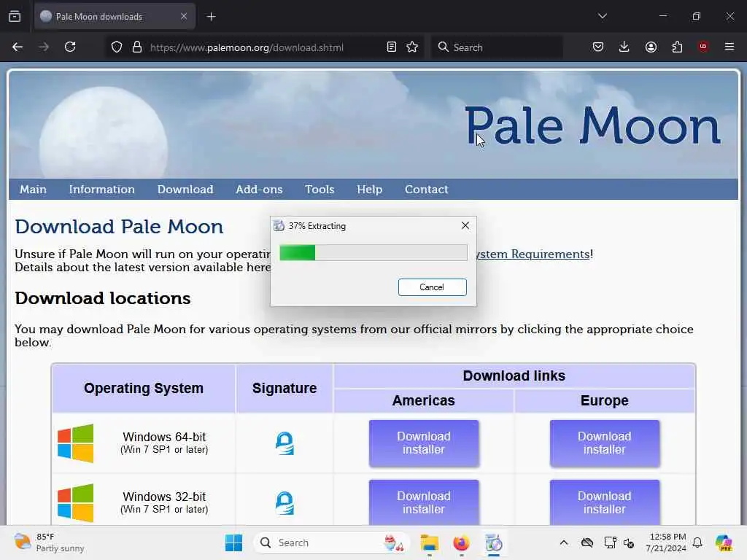747x560 pixels.
Task: Click the Windows logo in 32-bit row
Action: point(75,503)
